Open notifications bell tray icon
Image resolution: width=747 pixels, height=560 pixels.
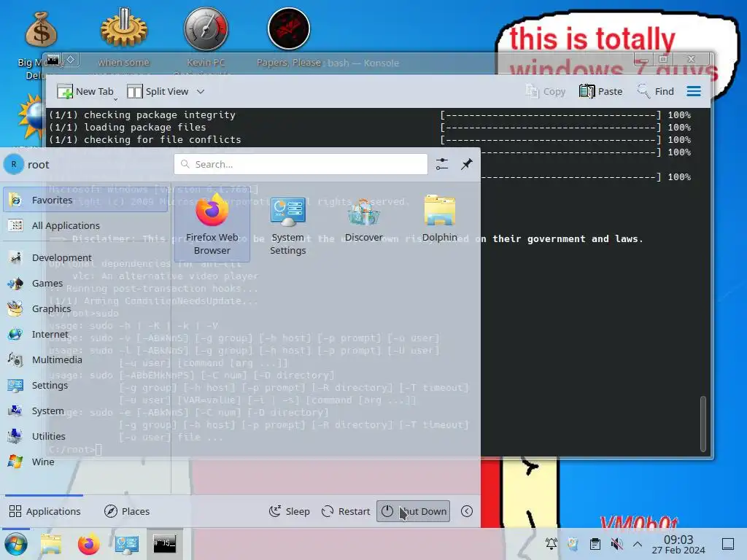551,544
